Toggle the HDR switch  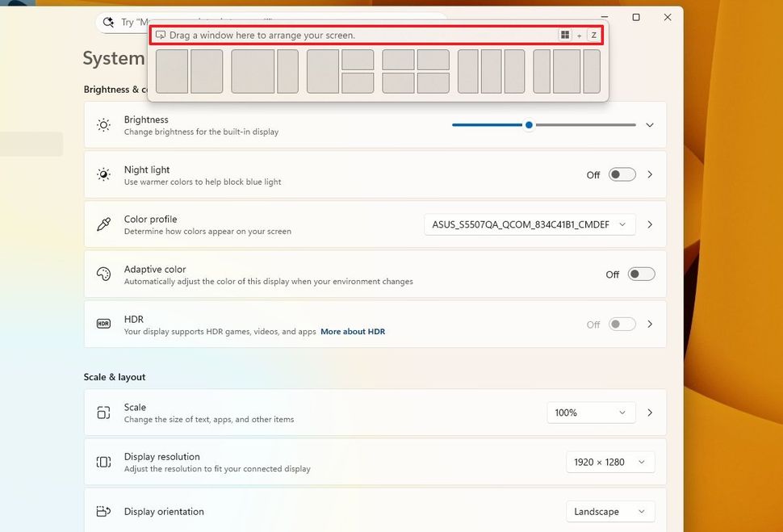click(622, 325)
